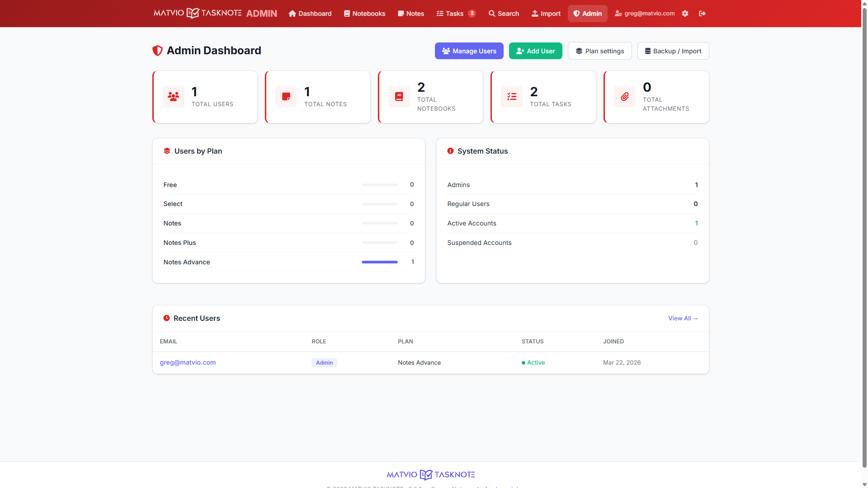Go to the Tasks page
This screenshot has height=488, width=868.
pyautogui.click(x=455, y=14)
